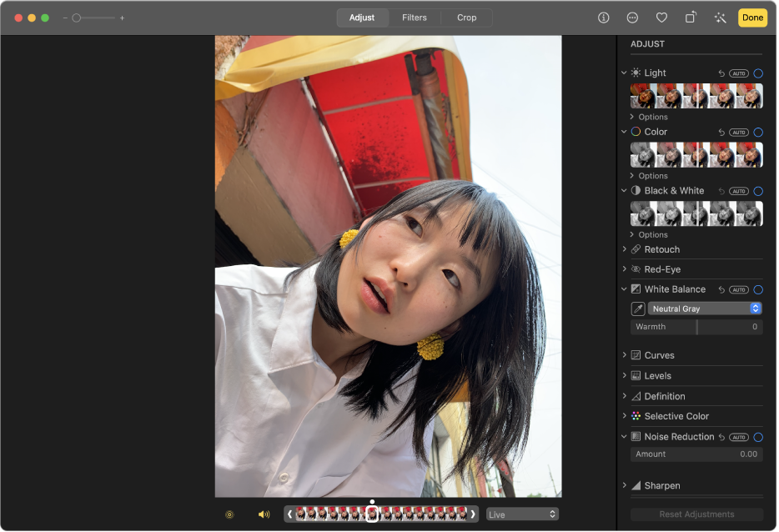Switch to the Crop tab
Screen dimensions: 779x532
[x=466, y=18]
